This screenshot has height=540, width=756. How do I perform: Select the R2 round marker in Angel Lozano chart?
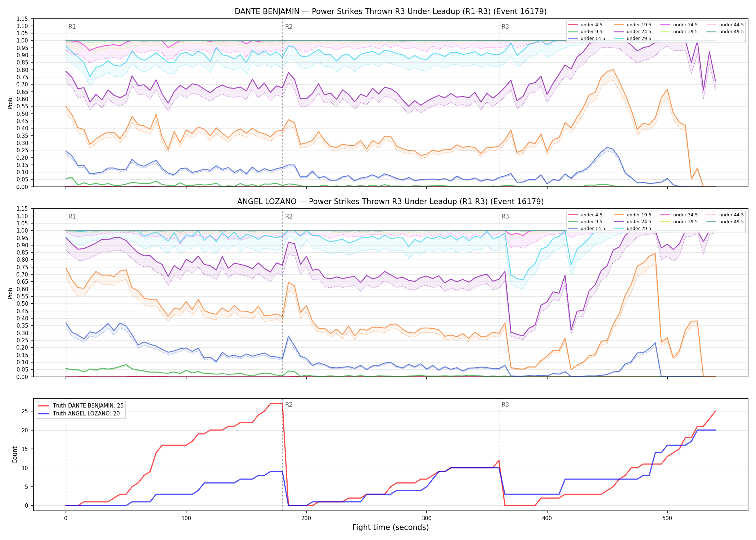pyautogui.click(x=289, y=216)
